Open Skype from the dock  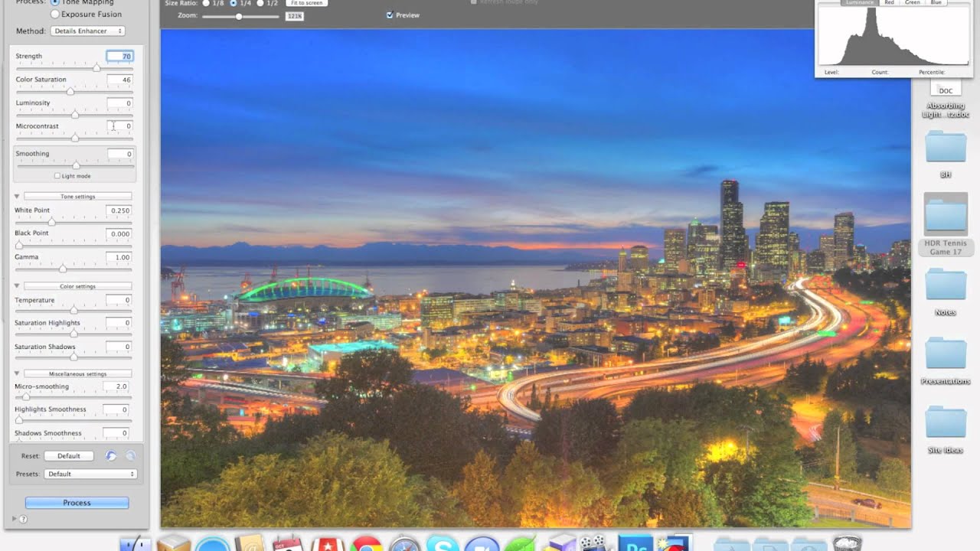443,545
